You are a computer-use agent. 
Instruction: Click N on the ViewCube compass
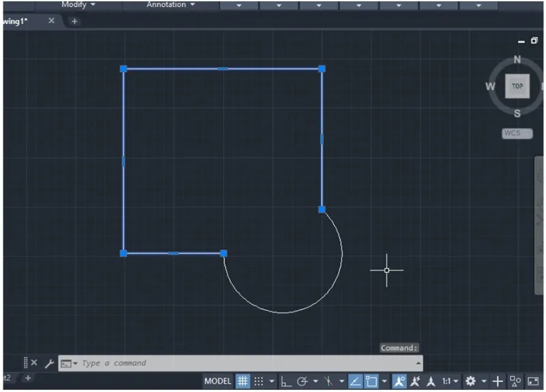click(517, 60)
